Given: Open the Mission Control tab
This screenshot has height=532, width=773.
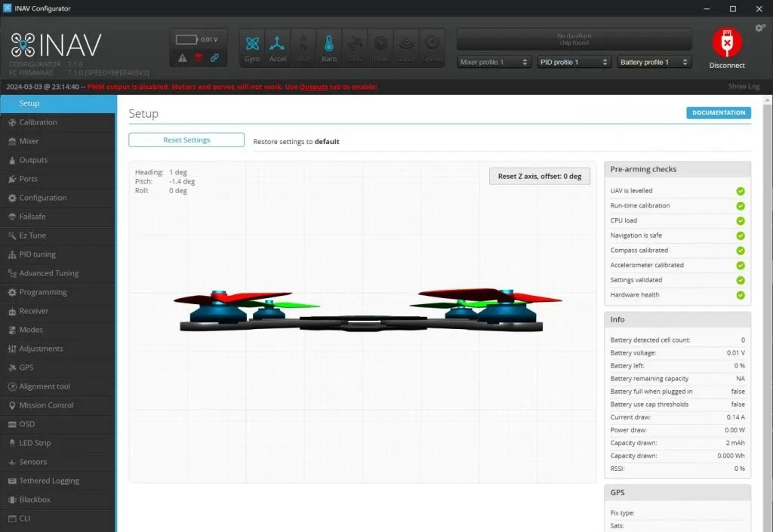Looking at the screenshot, I should click(58, 405).
